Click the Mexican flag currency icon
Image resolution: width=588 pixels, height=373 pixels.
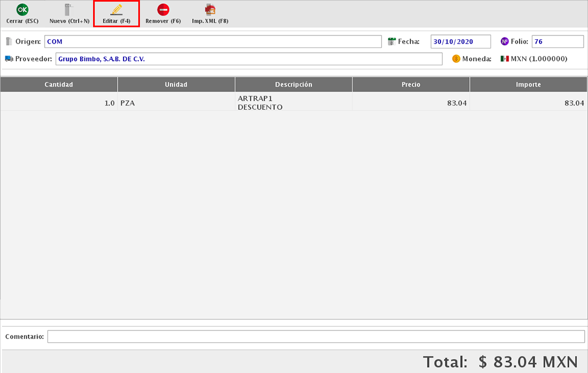(x=504, y=59)
